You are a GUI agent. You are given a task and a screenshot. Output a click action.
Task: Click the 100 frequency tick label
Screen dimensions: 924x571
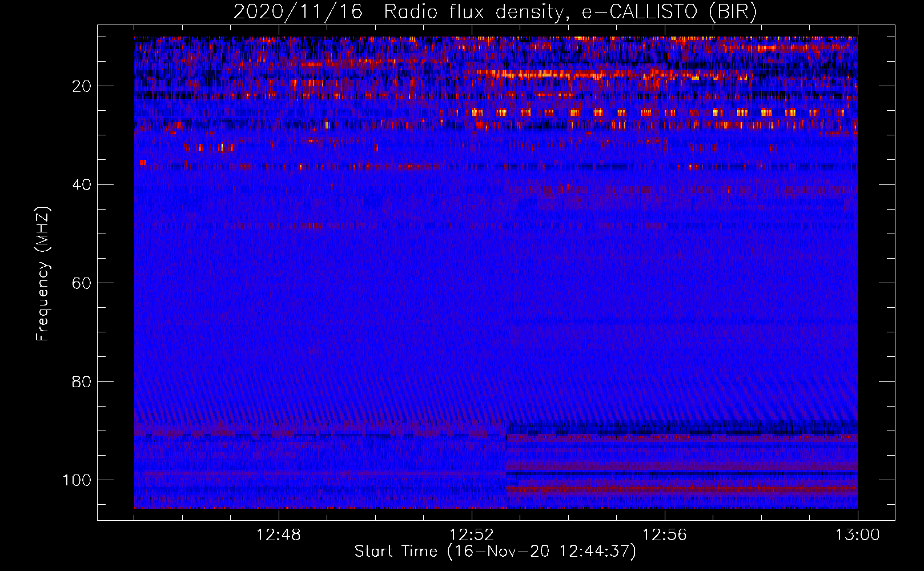pos(77,480)
